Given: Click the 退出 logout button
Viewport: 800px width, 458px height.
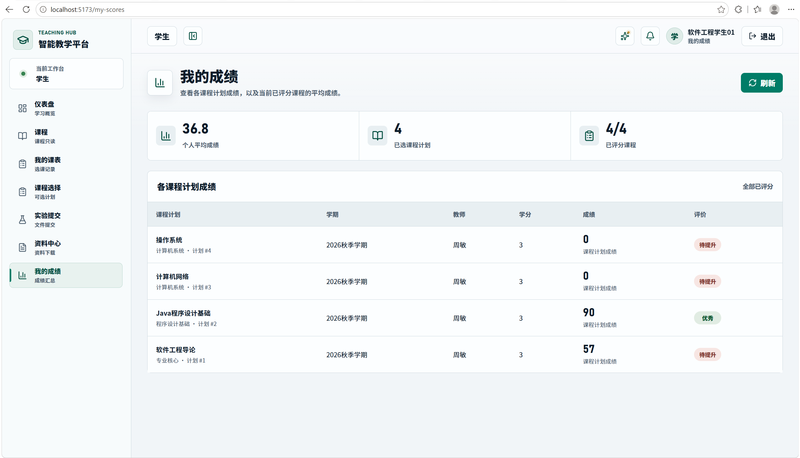Looking at the screenshot, I should coord(762,36).
